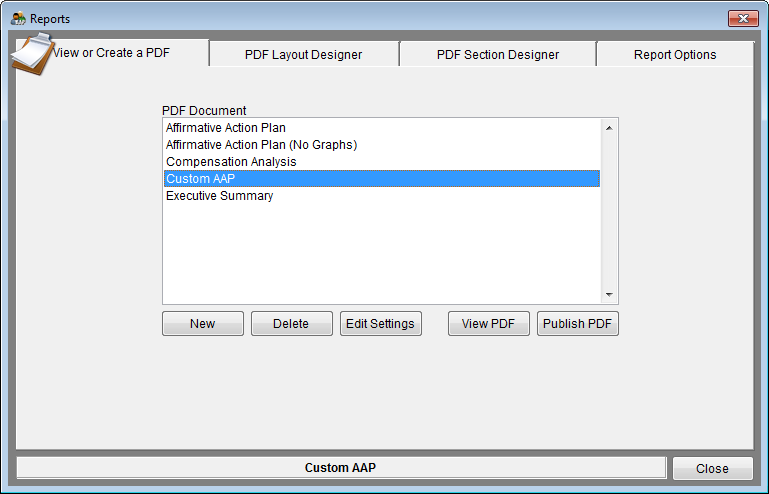This screenshot has height=494, width=769.
Task: Click the Close button at the bottom
Action: (712, 468)
